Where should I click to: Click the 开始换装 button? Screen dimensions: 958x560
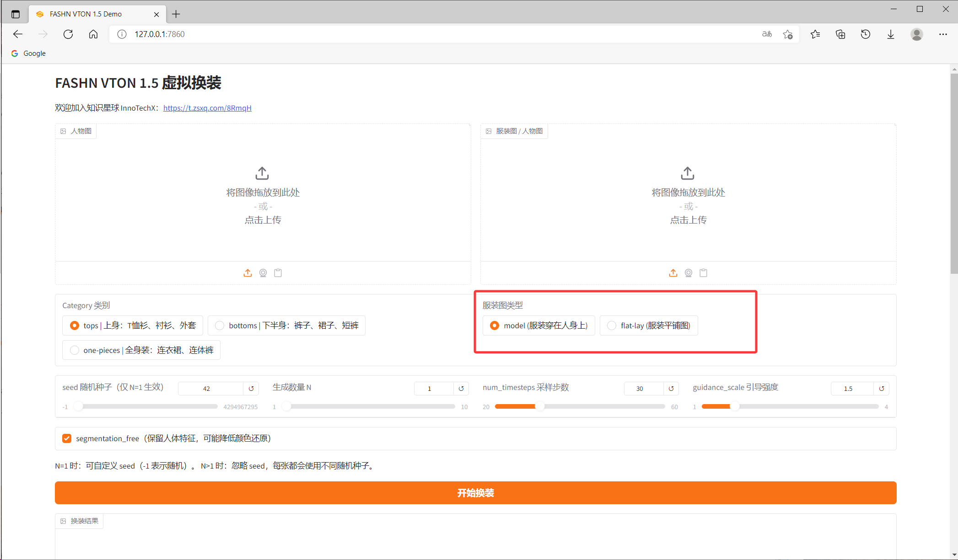(475, 493)
